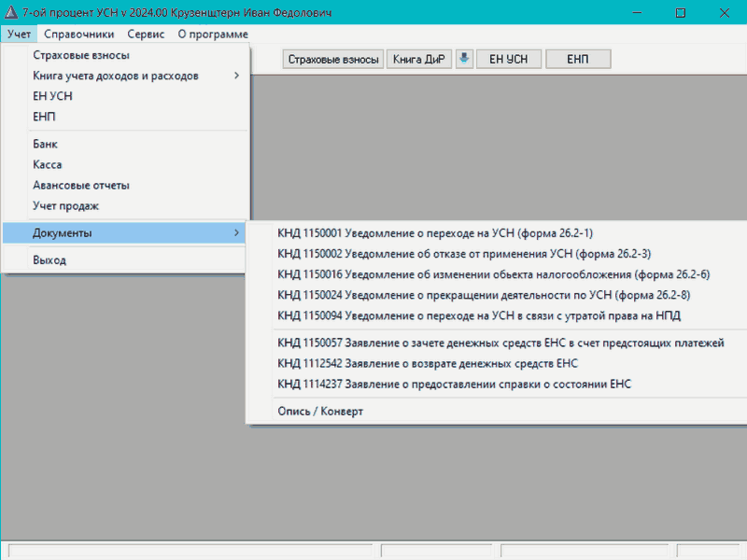Click the application icon in title bar
Viewport: 747px width, 560px height.
[x=12, y=13]
